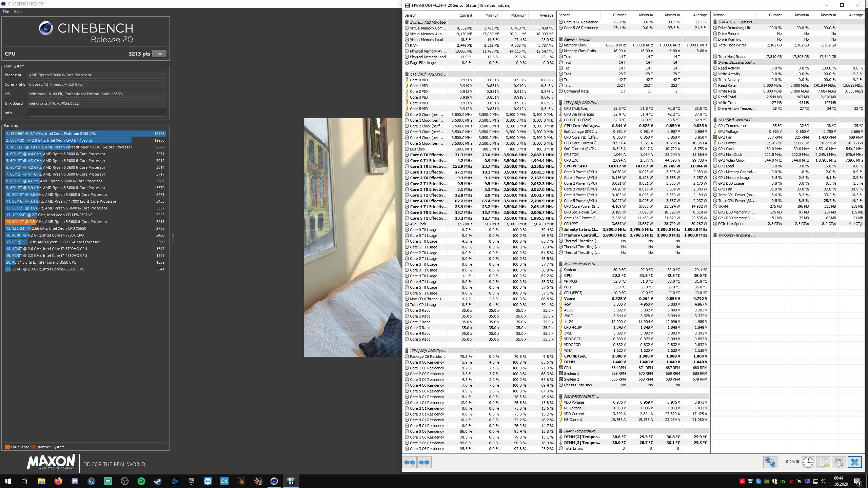Select the Total CPU Usage sensor row
Screen dimensions: 868x488
click(479, 305)
